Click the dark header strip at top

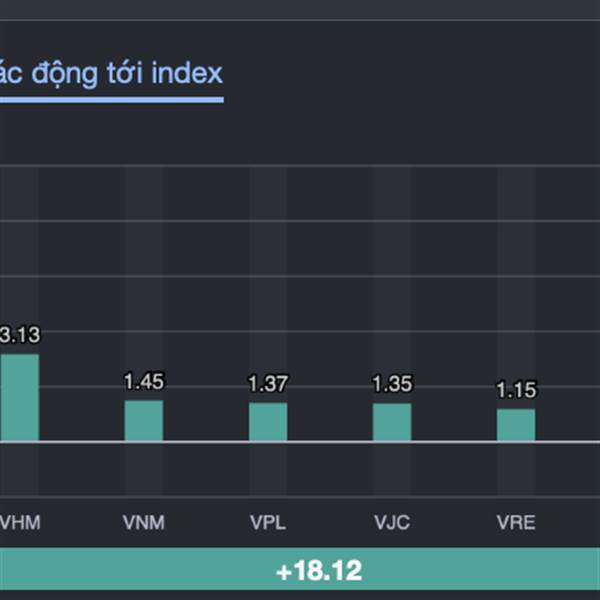point(300,9)
